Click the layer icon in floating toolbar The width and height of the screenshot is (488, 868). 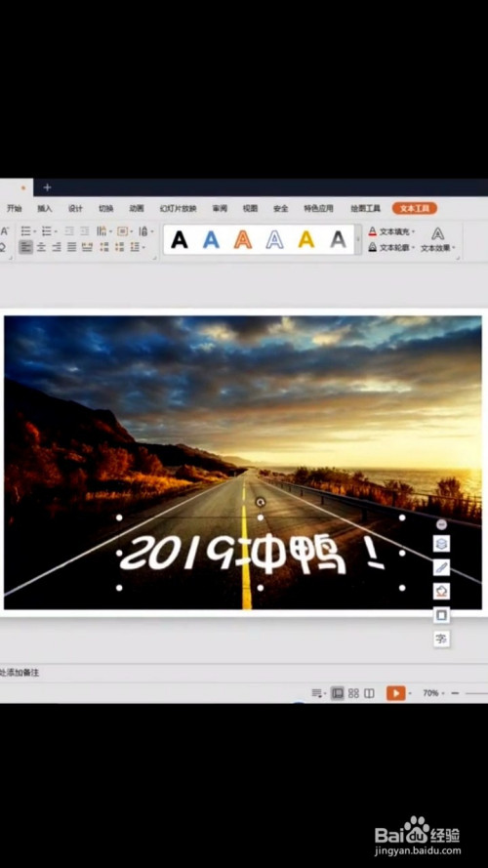[x=441, y=544]
